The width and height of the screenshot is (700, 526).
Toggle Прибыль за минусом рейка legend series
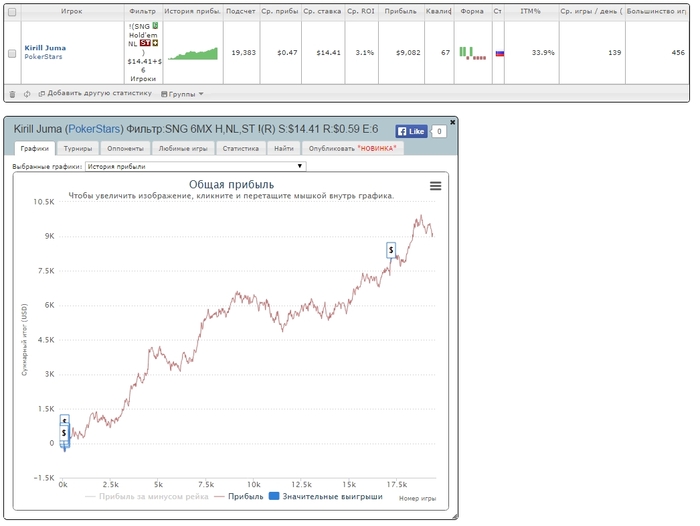coord(147,497)
